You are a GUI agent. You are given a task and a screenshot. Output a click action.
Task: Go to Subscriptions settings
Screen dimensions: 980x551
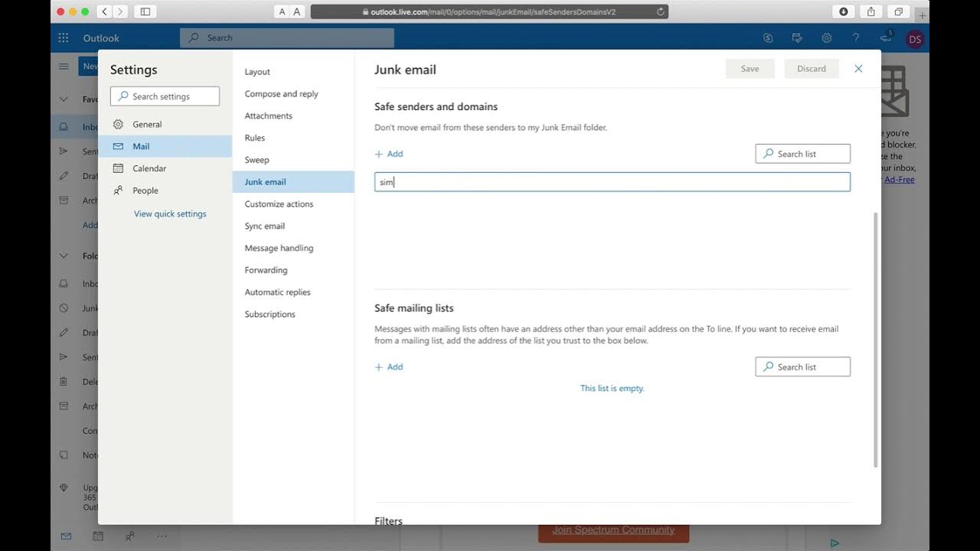[x=293, y=315]
